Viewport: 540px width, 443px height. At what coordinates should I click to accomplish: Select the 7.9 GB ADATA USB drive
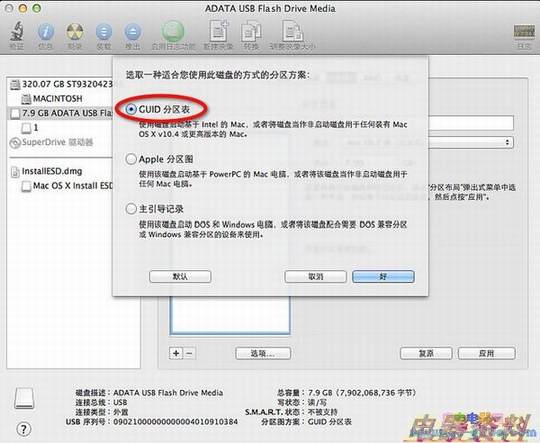point(61,113)
